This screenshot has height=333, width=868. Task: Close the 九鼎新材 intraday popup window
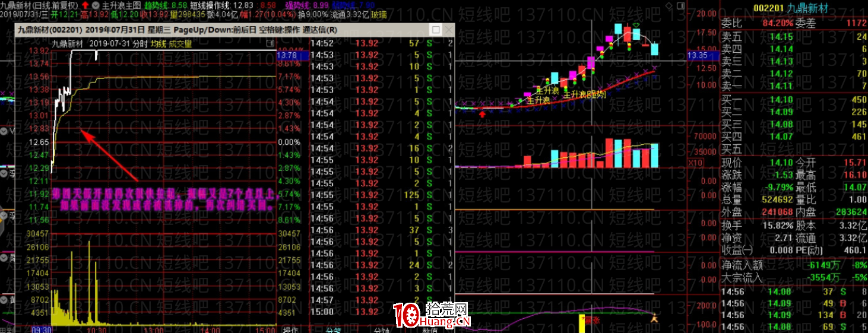click(x=448, y=29)
